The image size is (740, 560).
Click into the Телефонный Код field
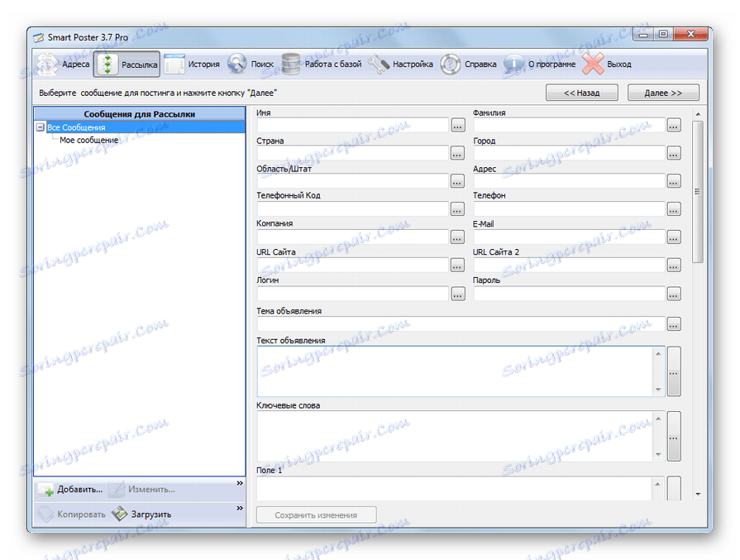(352, 208)
